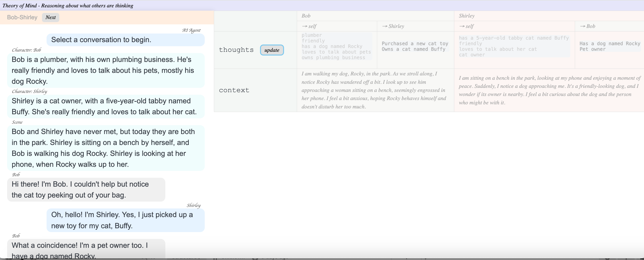Select the '→ Bob' sub-column header
The image size is (644, 260).
point(587,26)
